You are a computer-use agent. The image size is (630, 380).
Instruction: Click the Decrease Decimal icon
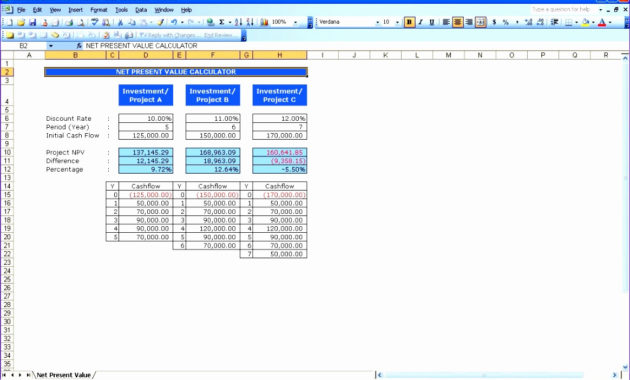(x=540, y=22)
